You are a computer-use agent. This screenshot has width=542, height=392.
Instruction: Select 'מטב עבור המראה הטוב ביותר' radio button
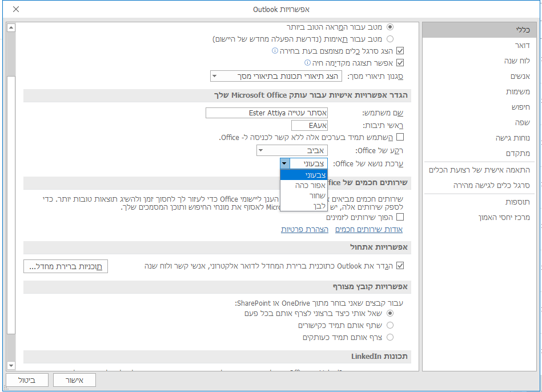point(390,27)
